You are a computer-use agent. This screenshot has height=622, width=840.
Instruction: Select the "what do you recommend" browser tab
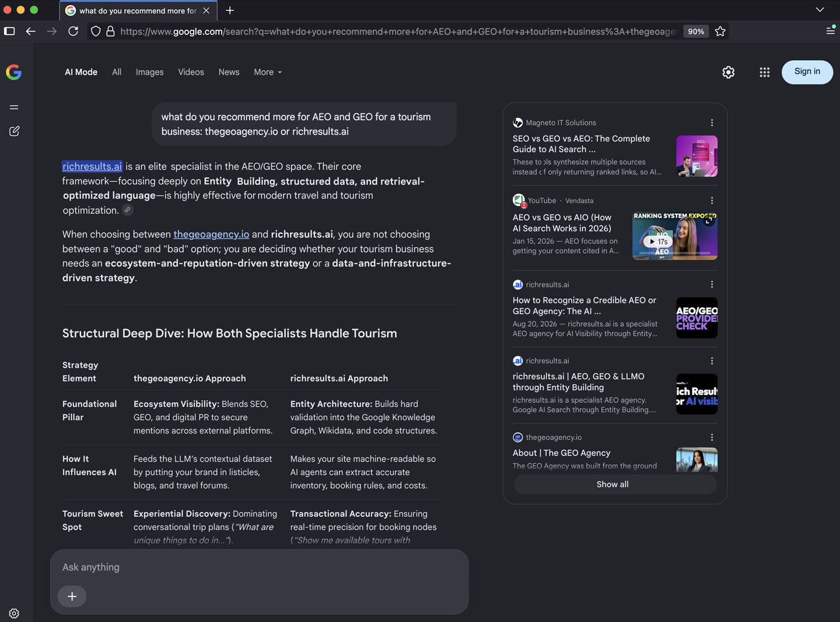pyautogui.click(x=138, y=11)
